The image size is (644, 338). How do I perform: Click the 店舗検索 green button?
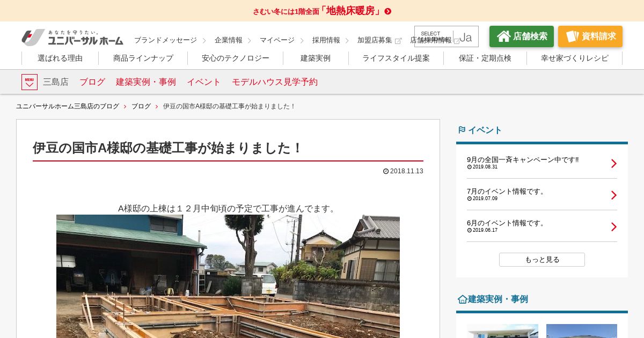point(522,36)
